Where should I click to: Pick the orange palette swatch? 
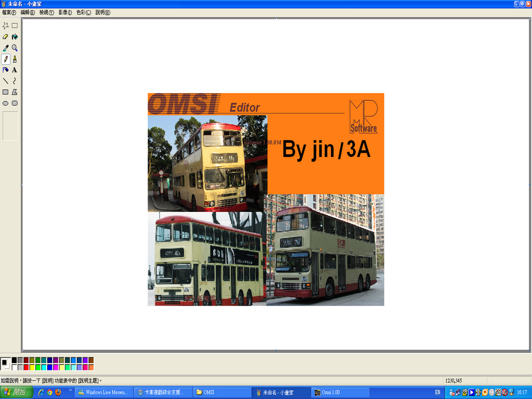91,367
